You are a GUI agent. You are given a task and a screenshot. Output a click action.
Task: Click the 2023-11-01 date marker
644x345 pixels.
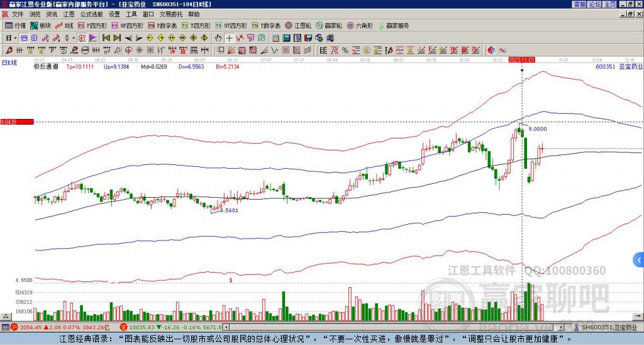tap(522, 60)
